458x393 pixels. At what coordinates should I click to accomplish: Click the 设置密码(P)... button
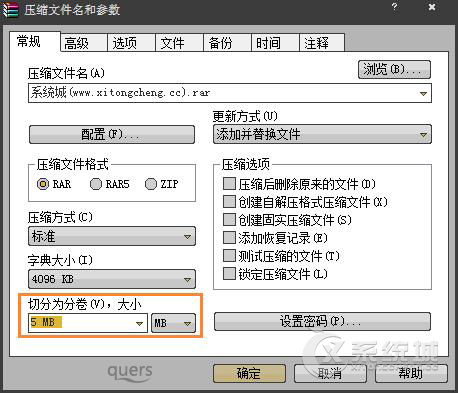pos(322,321)
